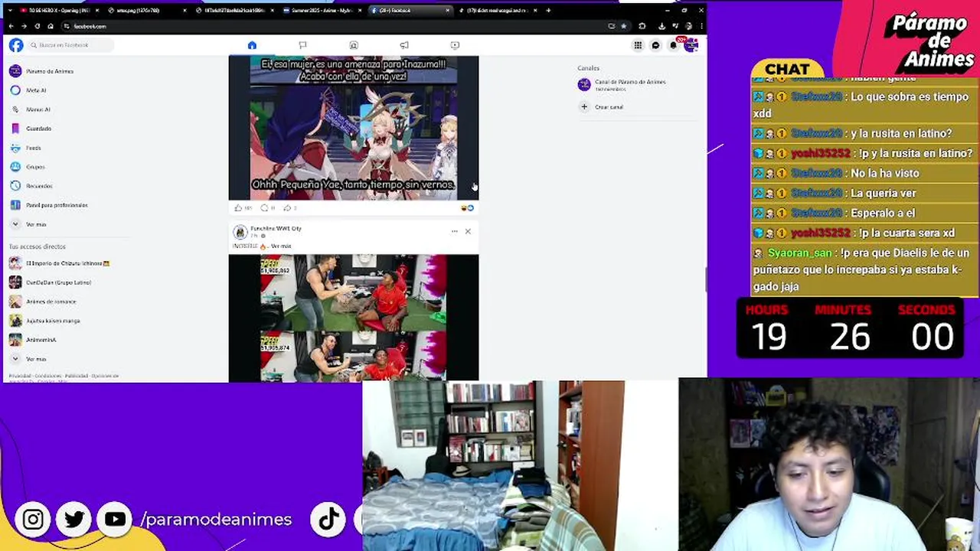Go forward in the browser
The width and height of the screenshot is (980, 551).
(24, 26)
